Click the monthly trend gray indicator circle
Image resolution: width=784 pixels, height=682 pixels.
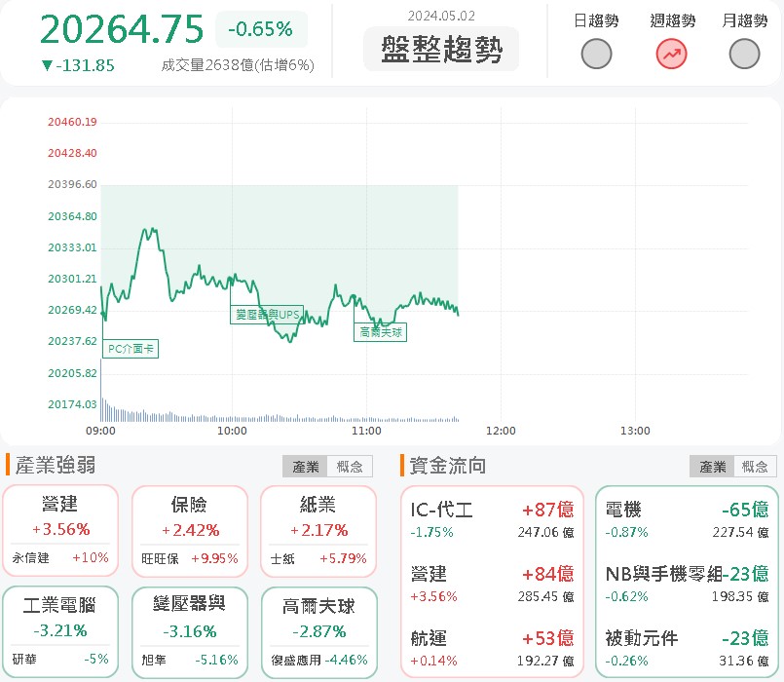(x=744, y=54)
